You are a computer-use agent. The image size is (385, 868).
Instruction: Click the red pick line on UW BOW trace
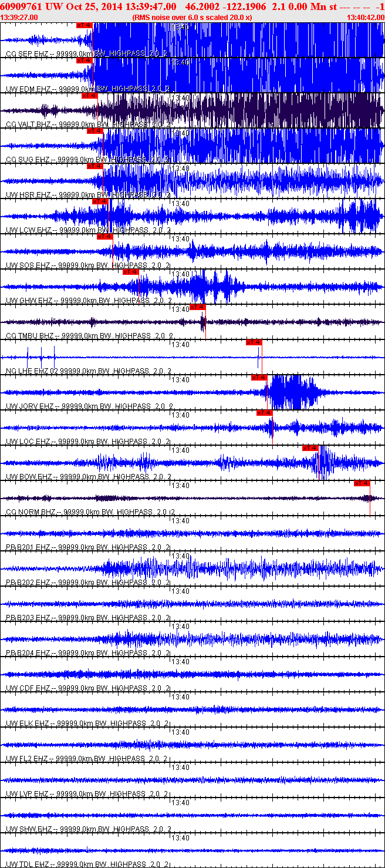(318, 463)
